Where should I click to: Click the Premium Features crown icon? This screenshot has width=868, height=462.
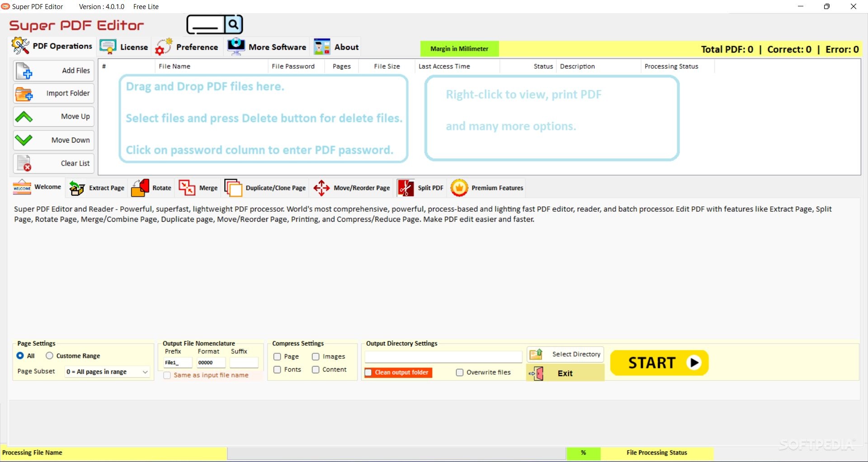pos(459,188)
